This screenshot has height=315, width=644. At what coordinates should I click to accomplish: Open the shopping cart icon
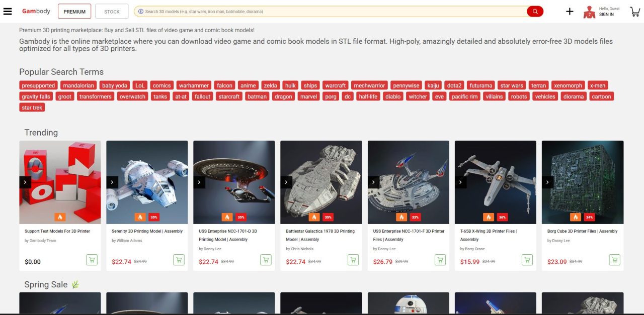click(x=635, y=12)
